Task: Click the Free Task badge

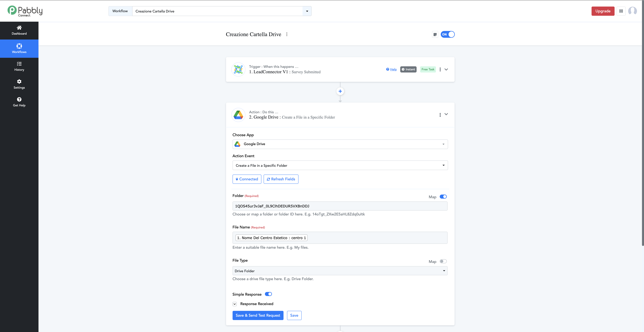Action: click(428, 69)
